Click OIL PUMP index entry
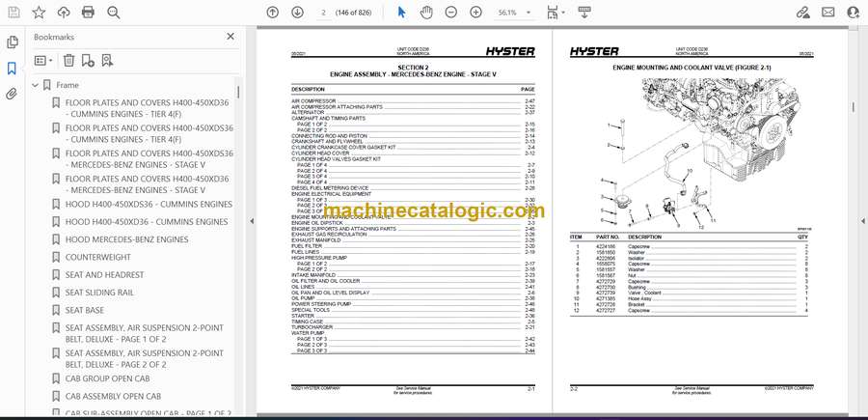868x420 pixels. tap(413, 298)
